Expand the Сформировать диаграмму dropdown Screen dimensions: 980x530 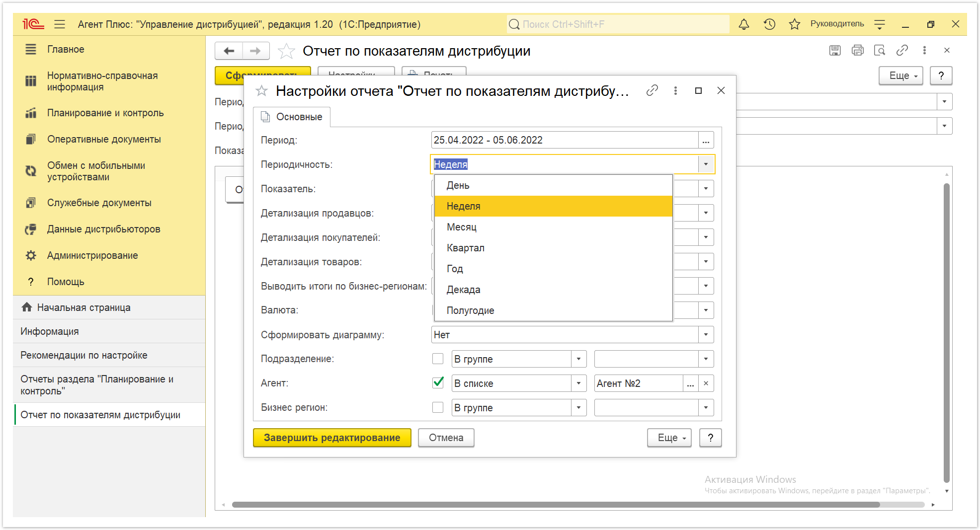point(706,335)
